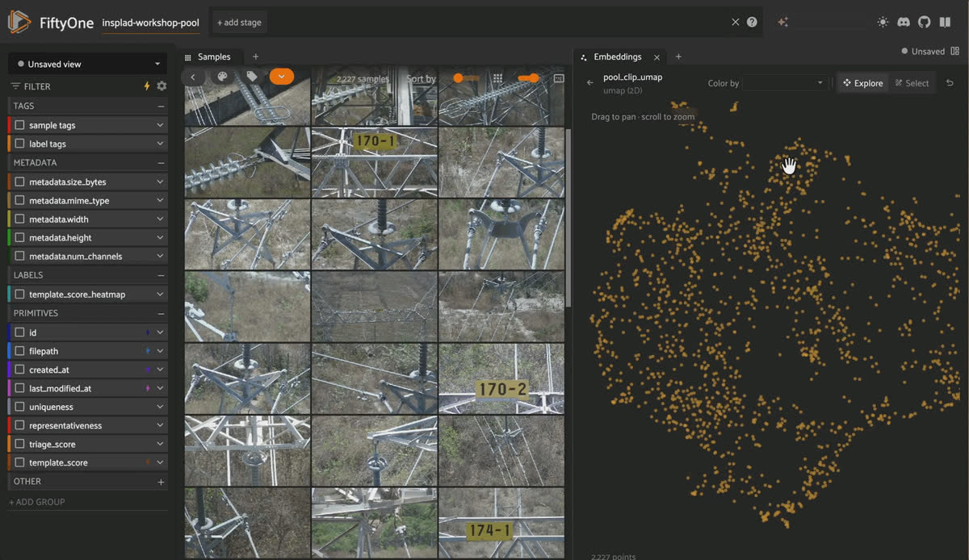Click the undo reset arrow in Embeddings panel

(x=950, y=83)
